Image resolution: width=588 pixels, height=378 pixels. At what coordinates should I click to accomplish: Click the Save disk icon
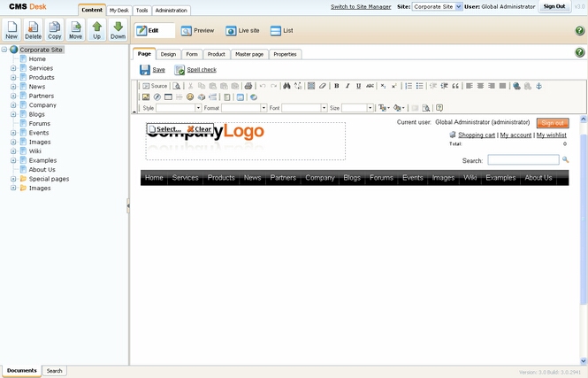(145, 69)
